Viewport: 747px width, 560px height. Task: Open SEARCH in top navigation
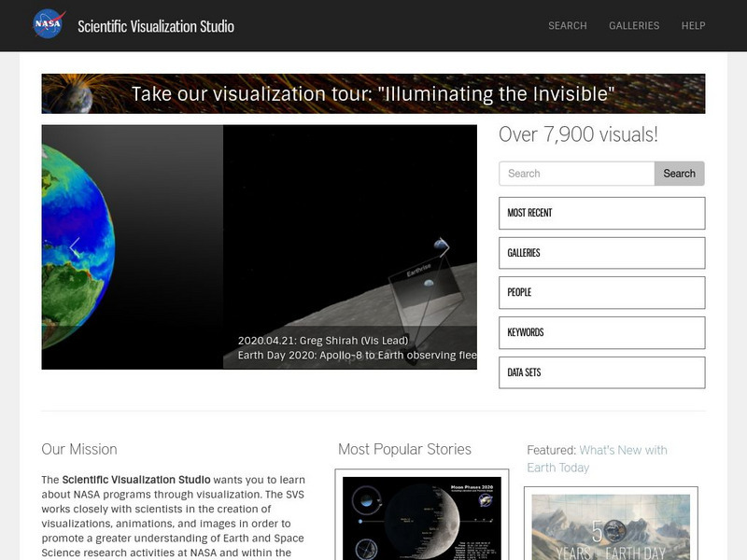(568, 26)
